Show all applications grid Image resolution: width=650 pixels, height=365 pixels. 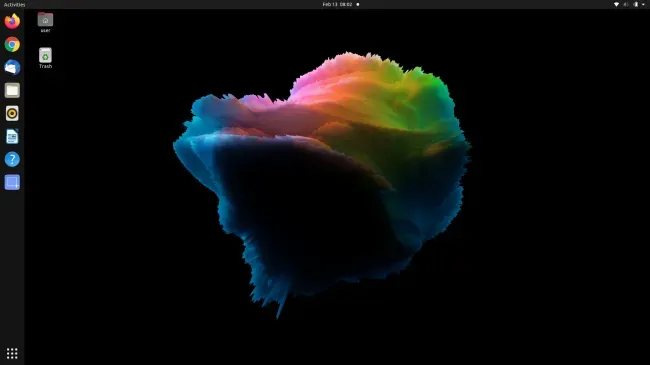point(12,353)
